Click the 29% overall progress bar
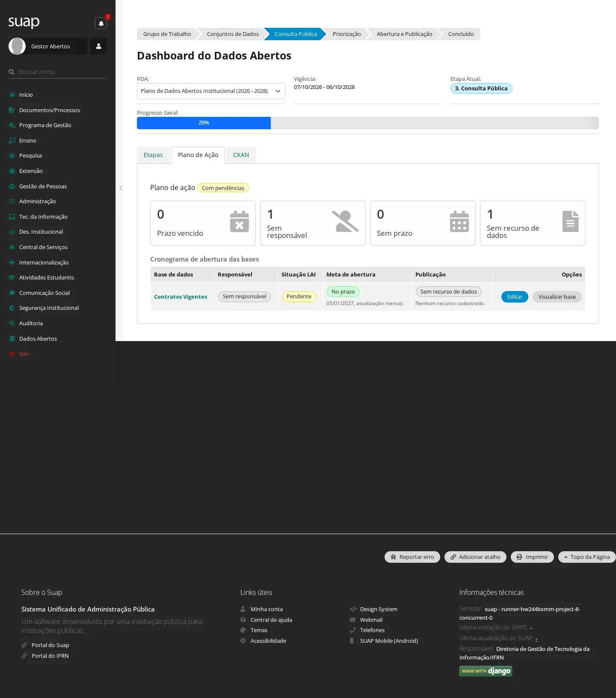Viewport: 616px width, 698px height. [x=368, y=123]
